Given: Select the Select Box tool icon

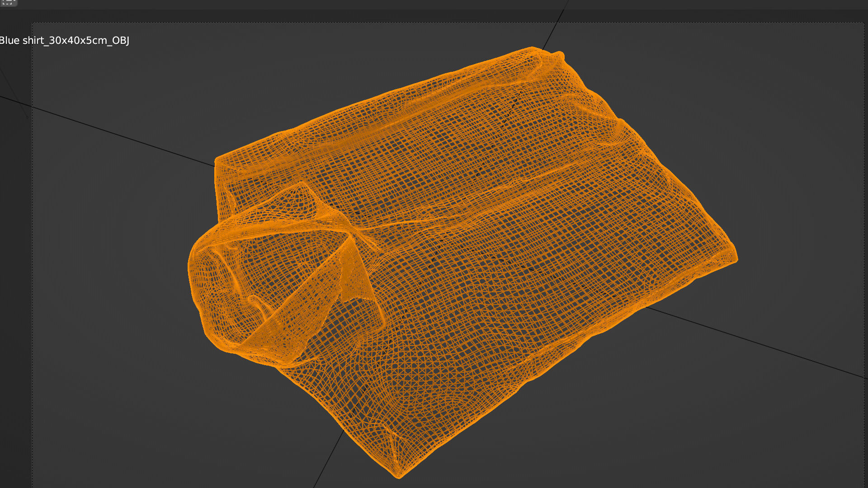Looking at the screenshot, I should coord(8,2).
